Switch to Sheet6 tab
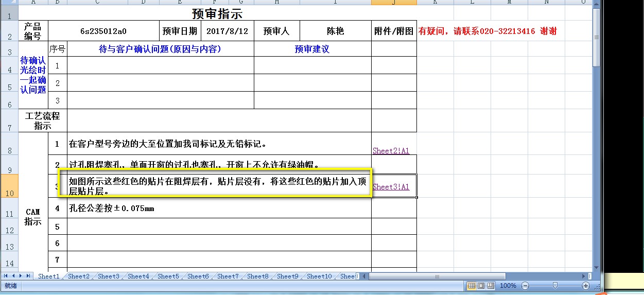 click(198, 276)
